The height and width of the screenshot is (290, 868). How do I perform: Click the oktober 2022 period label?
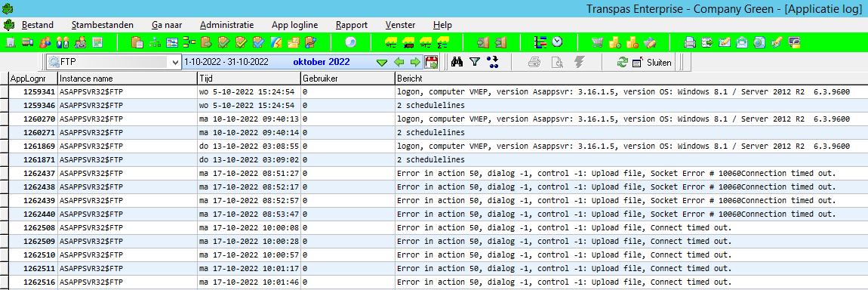click(x=322, y=62)
